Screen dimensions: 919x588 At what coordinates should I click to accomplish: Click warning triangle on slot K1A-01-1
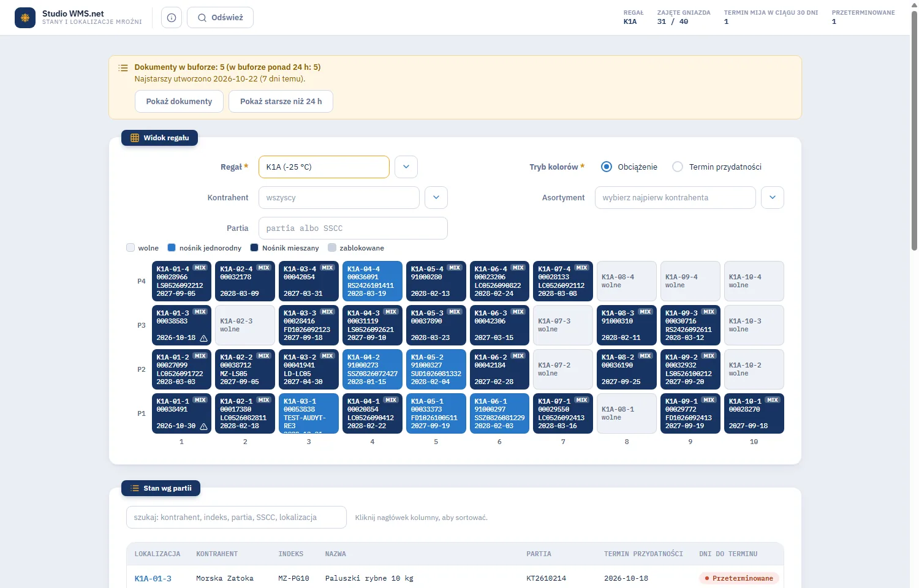click(x=204, y=426)
